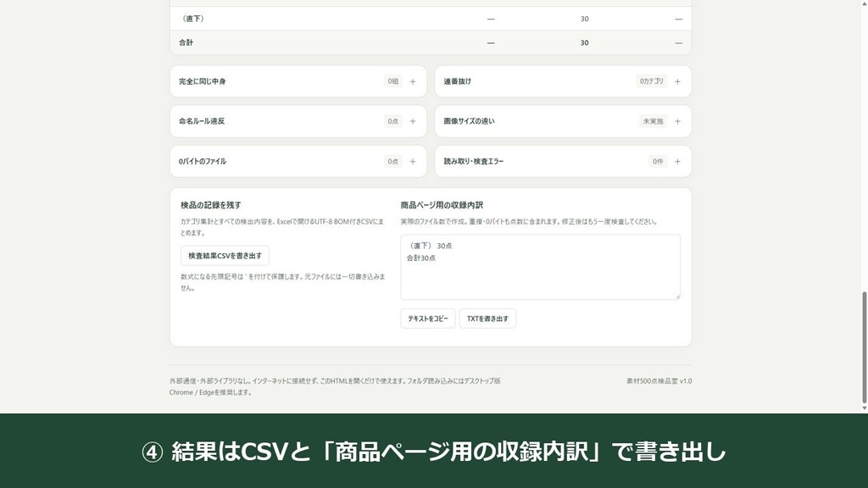Viewport: 868px width, 488px height.
Task: Click inside the 収録内訳 text area
Action: tap(540, 267)
